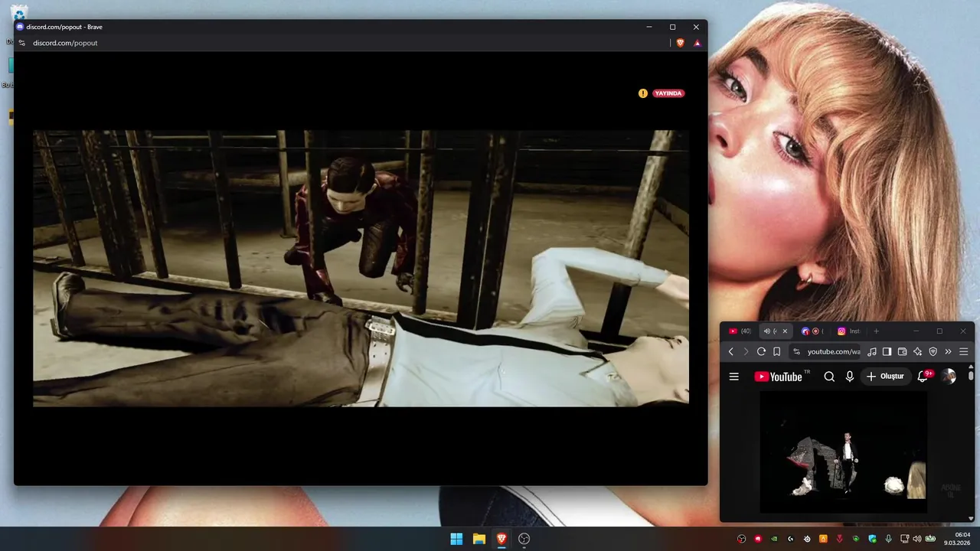Expand hidden toolbar items with double chevron
Image resolution: width=980 pixels, height=551 pixels.
pos(948,351)
